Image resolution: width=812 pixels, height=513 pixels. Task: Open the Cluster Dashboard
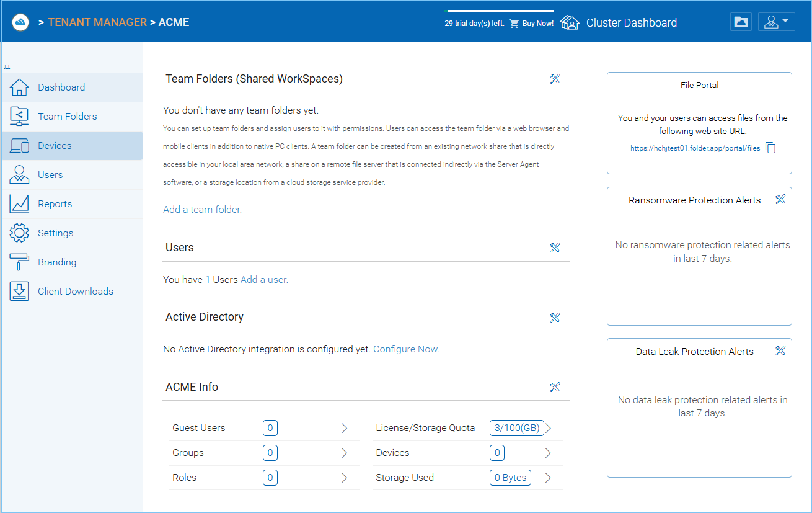(619, 23)
